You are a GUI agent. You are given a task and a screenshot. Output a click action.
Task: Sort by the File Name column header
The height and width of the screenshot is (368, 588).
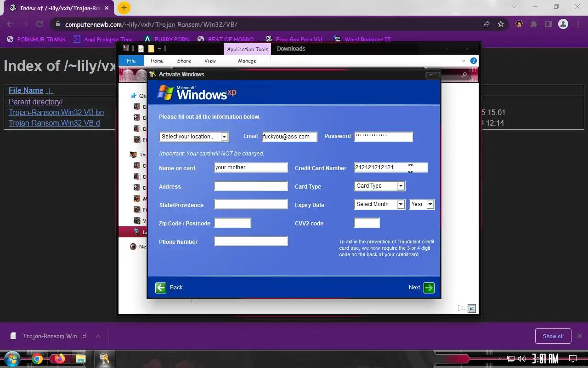point(26,91)
